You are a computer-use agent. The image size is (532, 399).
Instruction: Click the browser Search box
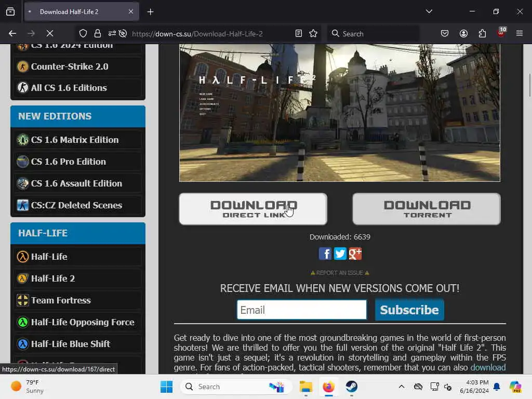pyautogui.click(x=373, y=34)
